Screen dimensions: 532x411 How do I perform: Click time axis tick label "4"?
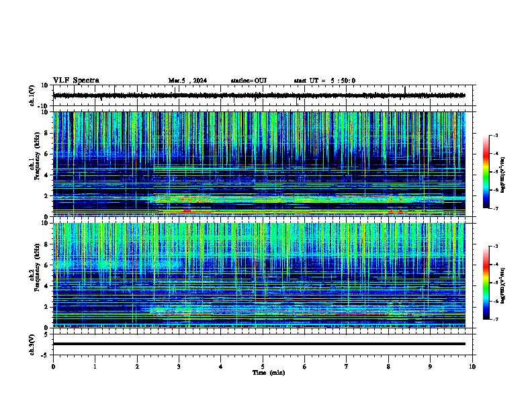point(221,367)
